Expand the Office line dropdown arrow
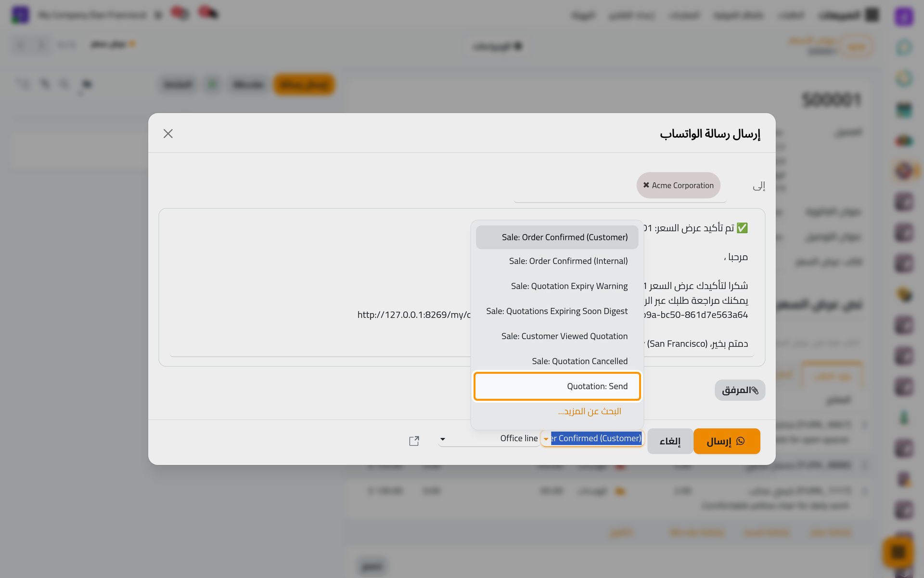924x578 pixels. click(x=443, y=439)
